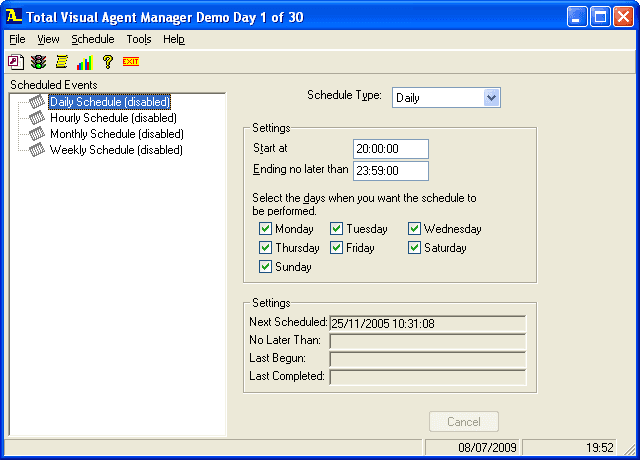Image resolution: width=640 pixels, height=460 pixels.
Task: Open the Tools menu
Action: [139, 39]
